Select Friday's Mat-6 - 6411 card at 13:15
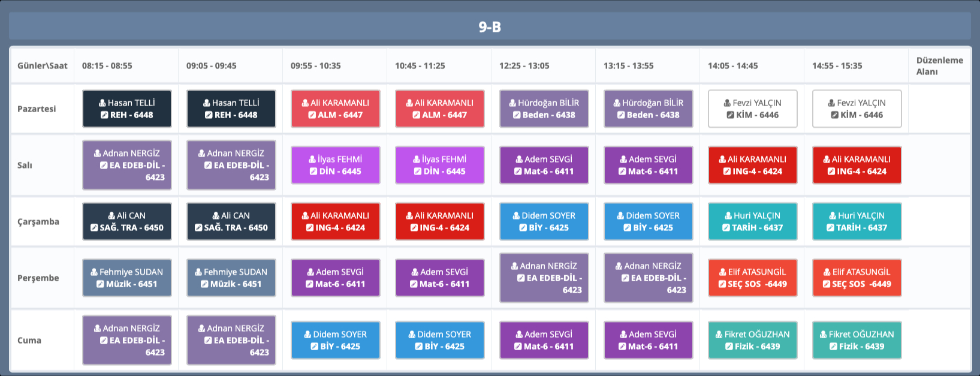This screenshot has height=376, width=980. click(x=648, y=340)
